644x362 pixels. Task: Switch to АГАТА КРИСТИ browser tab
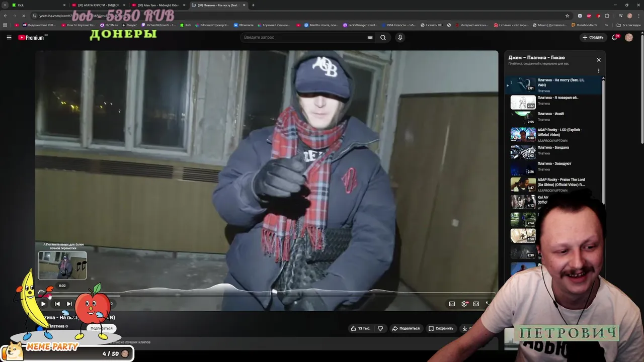pos(98,5)
